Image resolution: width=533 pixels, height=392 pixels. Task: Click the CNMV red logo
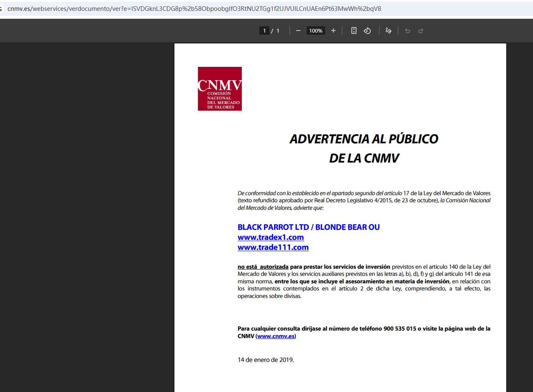pos(220,89)
